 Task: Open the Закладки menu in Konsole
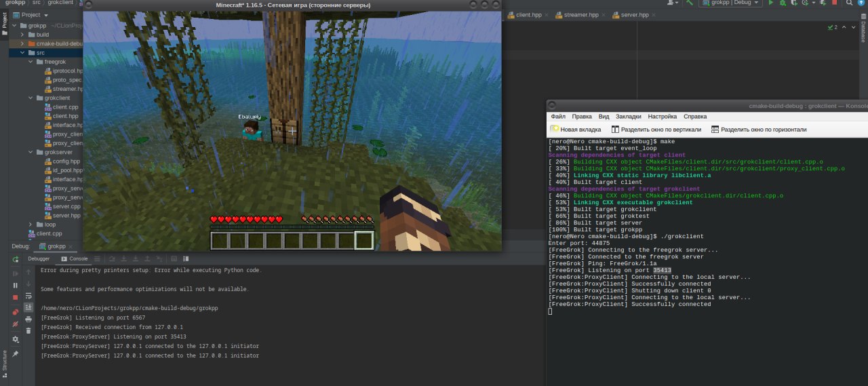pos(629,117)
